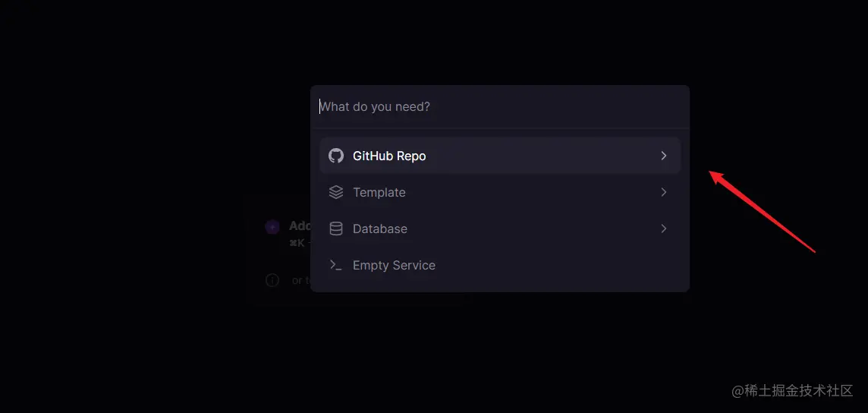Expand the Database chevron arrow
Viewport: 868px width, 413px height.
(664, 229)
